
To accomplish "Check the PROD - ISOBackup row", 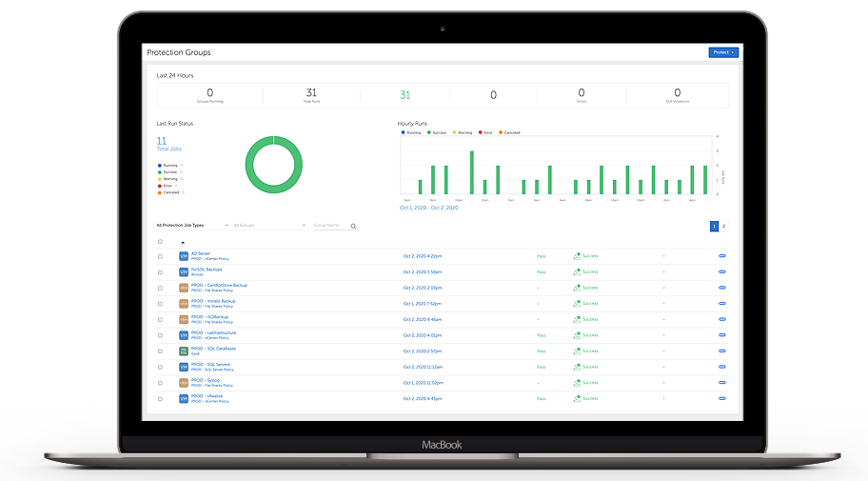I will [x=160, y=320].
